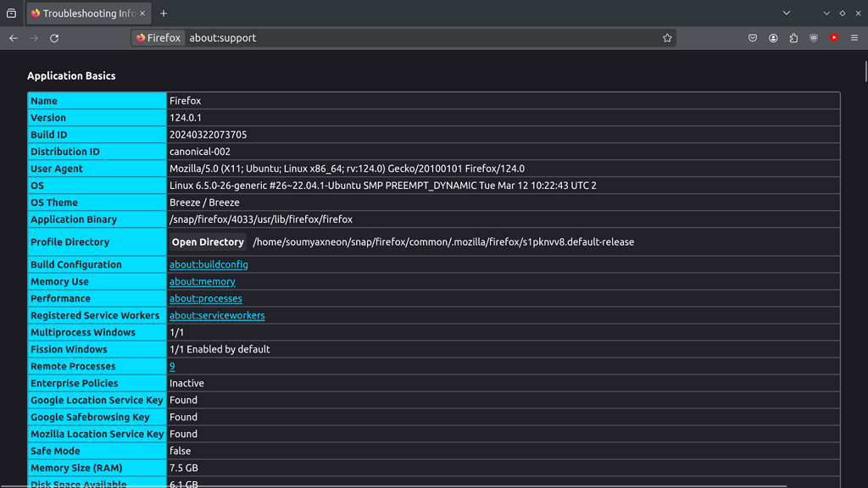Screen dimensions: 868x488
Task: Open Firefox View in the top-left corner
Action: pos(11,13)
